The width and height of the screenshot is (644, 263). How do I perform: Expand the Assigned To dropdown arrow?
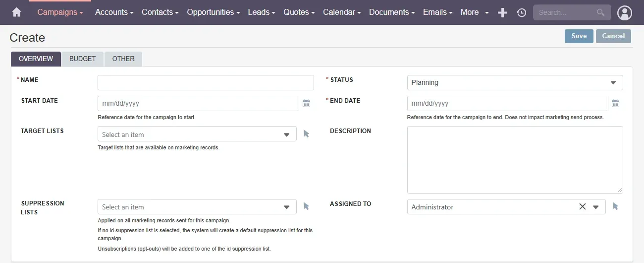[x=596, y=207]
